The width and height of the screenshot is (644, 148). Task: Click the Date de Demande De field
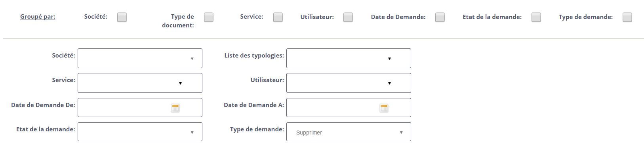[140, 108]
